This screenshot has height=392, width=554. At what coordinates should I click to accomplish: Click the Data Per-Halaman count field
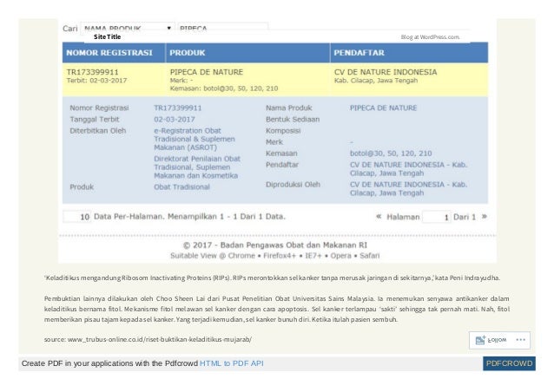[76, 217]
